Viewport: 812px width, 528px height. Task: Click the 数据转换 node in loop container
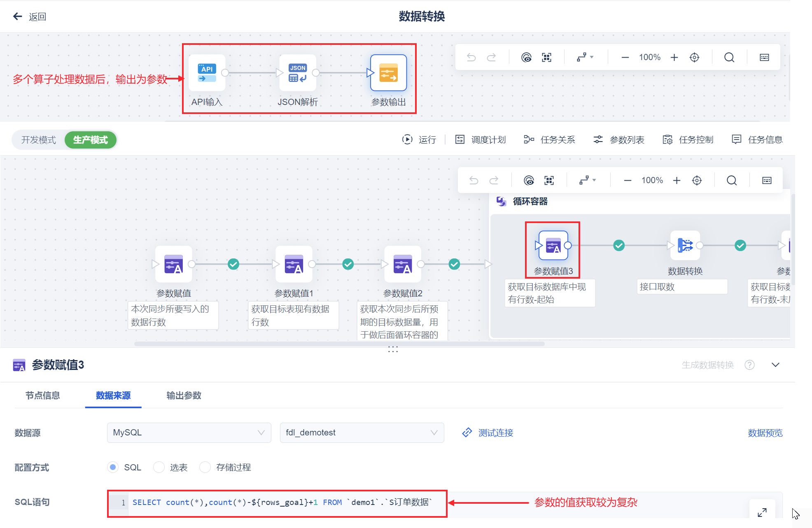[x=685, y=246]
